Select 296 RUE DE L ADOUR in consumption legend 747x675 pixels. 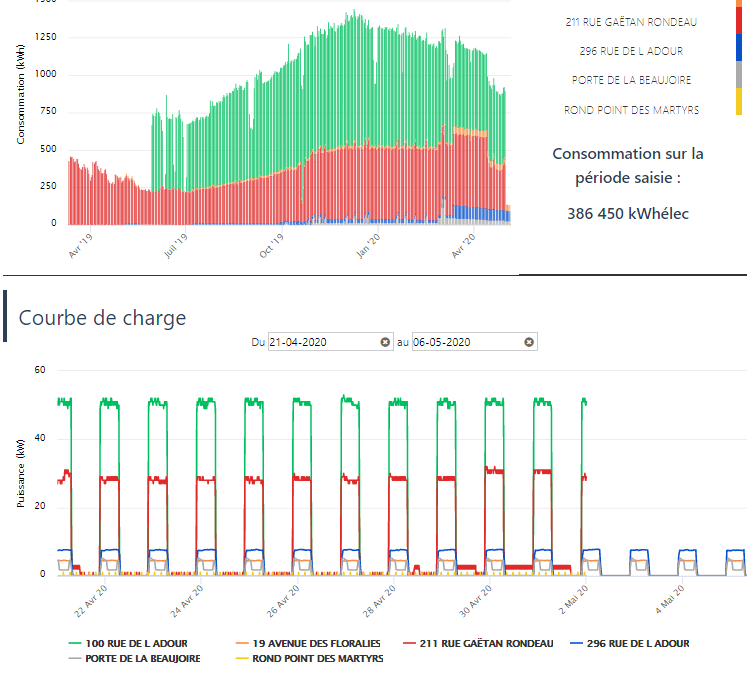(631, 51)
